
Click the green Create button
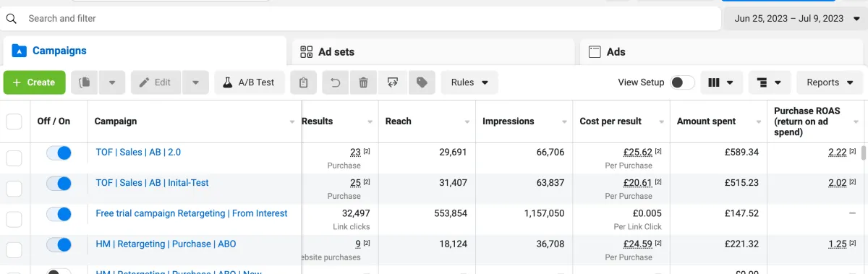pos(35,82)
